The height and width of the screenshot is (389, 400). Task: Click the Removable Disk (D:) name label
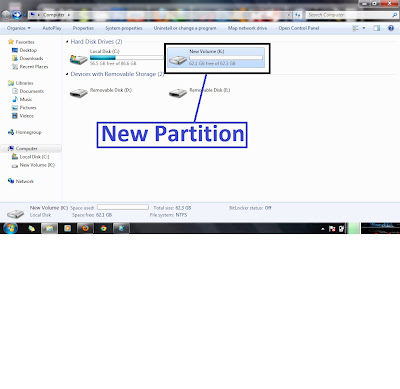[x=111, y=90]
